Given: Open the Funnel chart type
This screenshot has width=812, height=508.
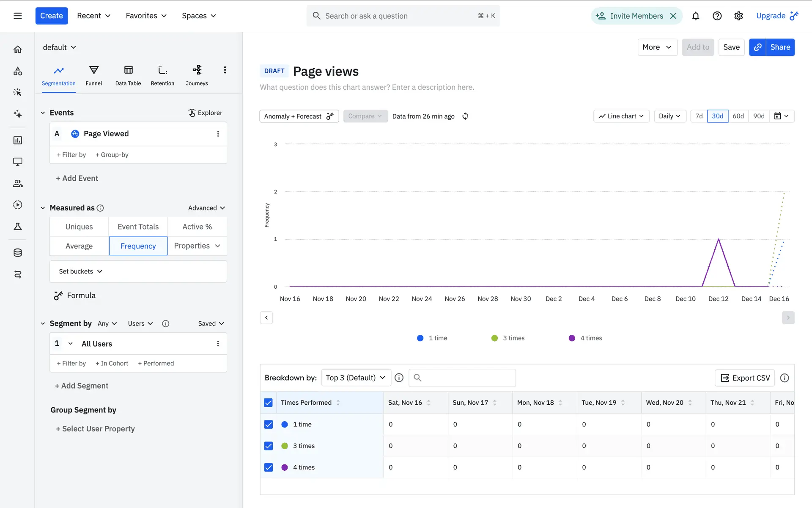Looking at the screenshot, I should point(93,75).
